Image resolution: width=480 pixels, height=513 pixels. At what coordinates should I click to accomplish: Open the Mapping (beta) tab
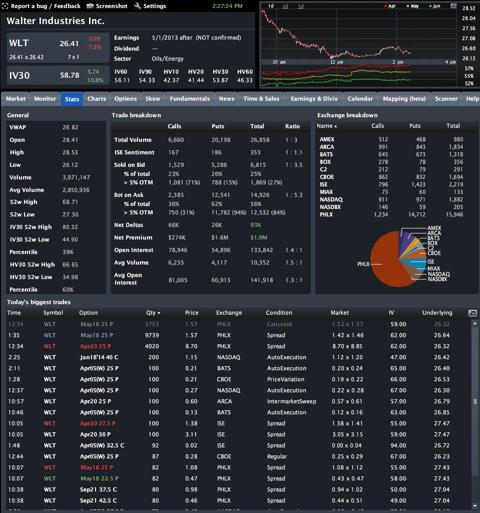404,99
